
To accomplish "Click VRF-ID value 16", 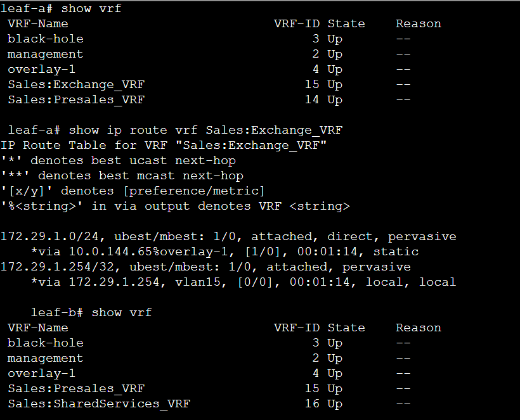I will [x=312, y=404].
